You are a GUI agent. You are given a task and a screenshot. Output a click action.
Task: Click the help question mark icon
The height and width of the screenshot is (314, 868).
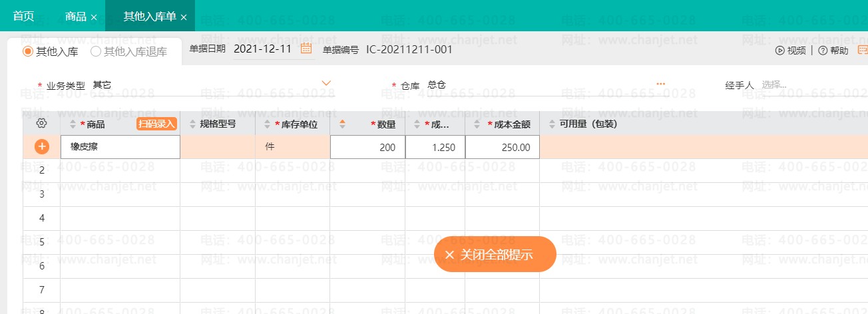823,50
